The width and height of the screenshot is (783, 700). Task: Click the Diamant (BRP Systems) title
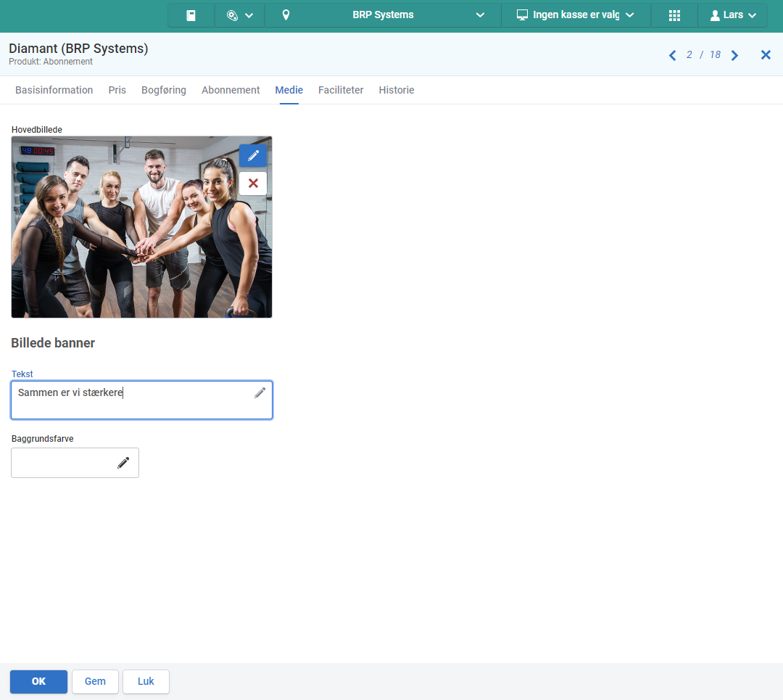78,49
